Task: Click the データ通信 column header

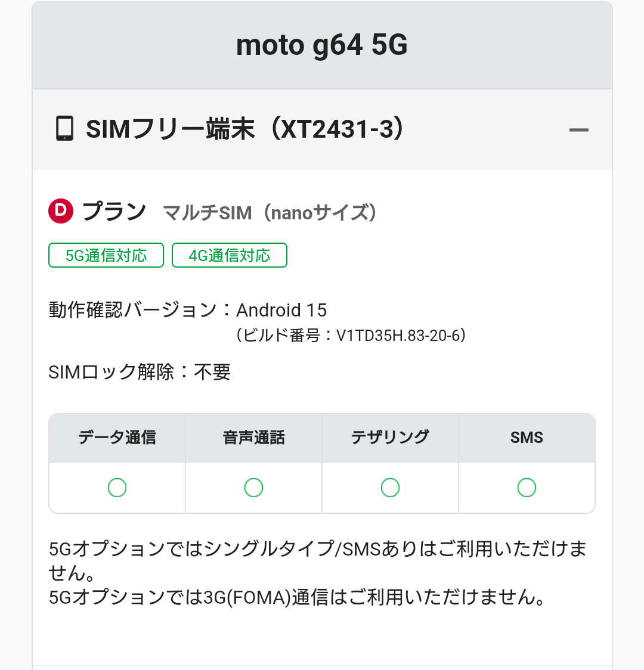Action: (x=117, y=438)
